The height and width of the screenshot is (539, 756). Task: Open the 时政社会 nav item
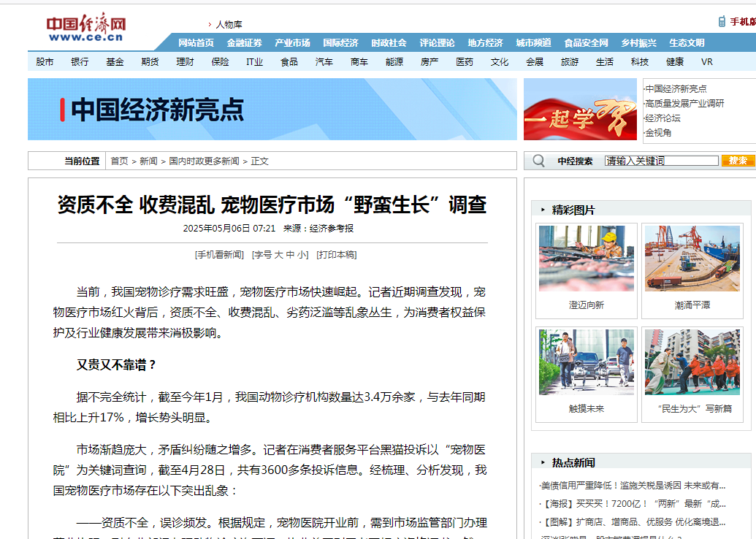tap(389, 43)
